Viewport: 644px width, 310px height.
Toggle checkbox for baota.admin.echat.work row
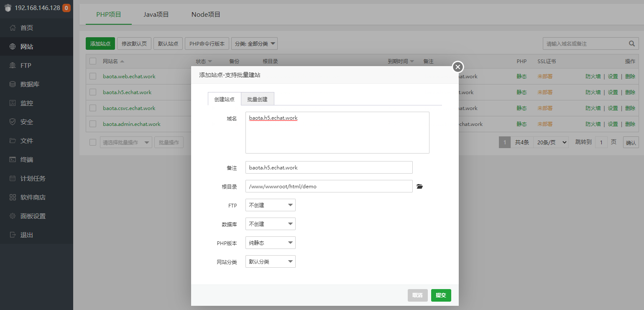[x=93, y=124]
